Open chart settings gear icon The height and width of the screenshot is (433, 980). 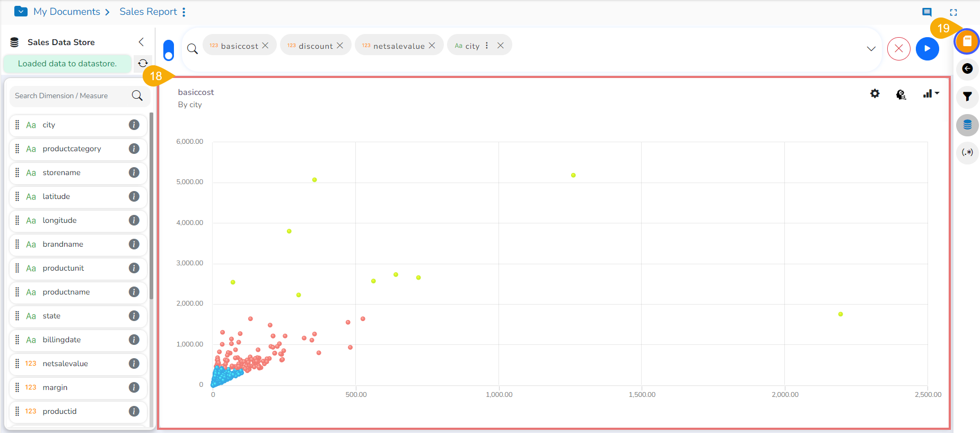click(875, 94)
